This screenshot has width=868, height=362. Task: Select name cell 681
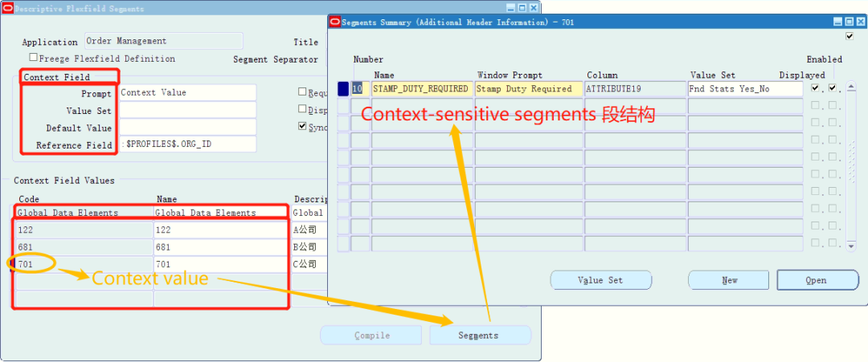(221, 247)
